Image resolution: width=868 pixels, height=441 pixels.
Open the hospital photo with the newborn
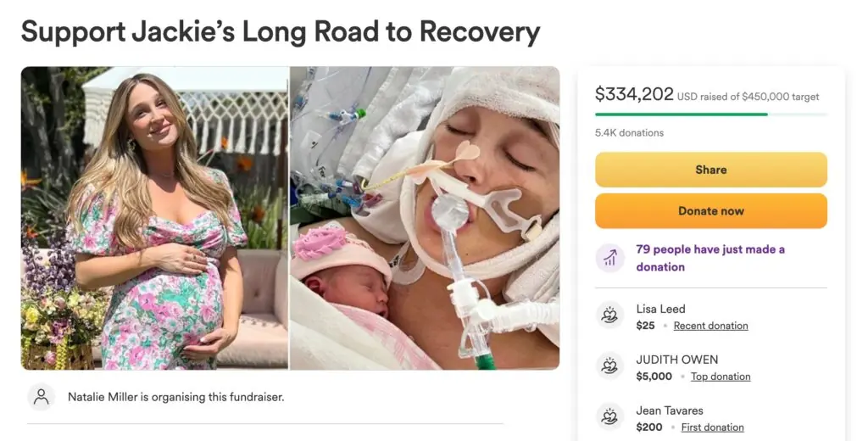[x=425, y=218]
